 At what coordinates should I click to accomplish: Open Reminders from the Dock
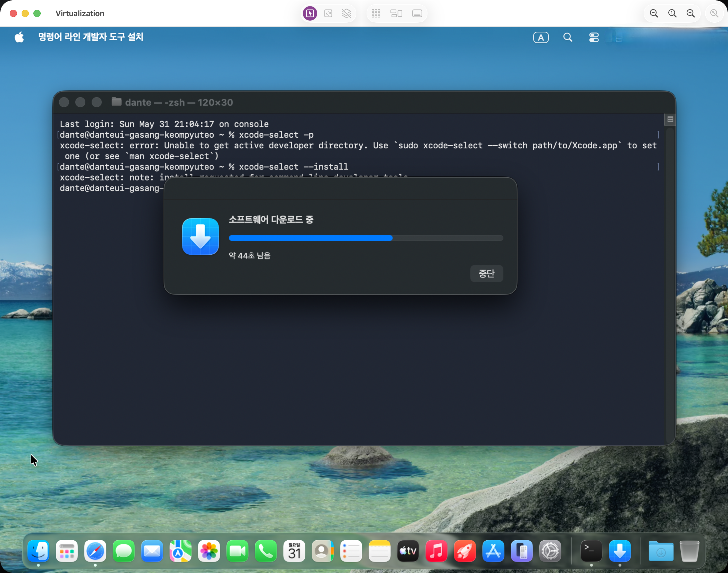tap(351, 551)
